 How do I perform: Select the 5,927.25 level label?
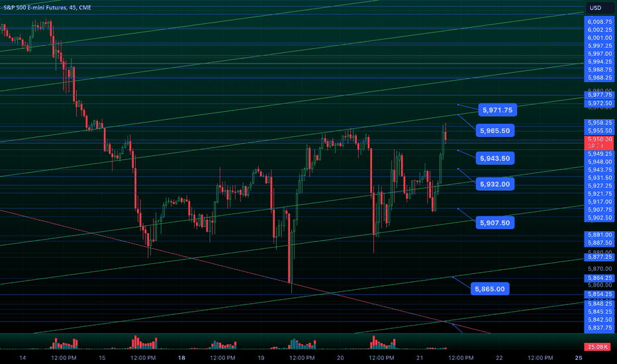point(600,186)
